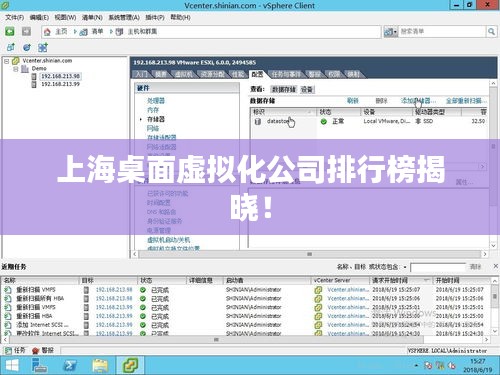Open the 插件(P) menu

[x=155, y=17]
